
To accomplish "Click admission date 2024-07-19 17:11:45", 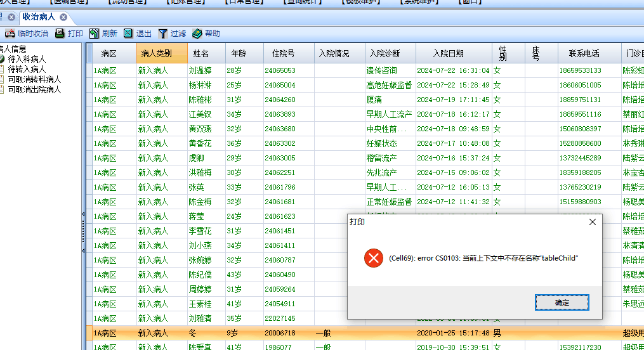I will point(454,100).
